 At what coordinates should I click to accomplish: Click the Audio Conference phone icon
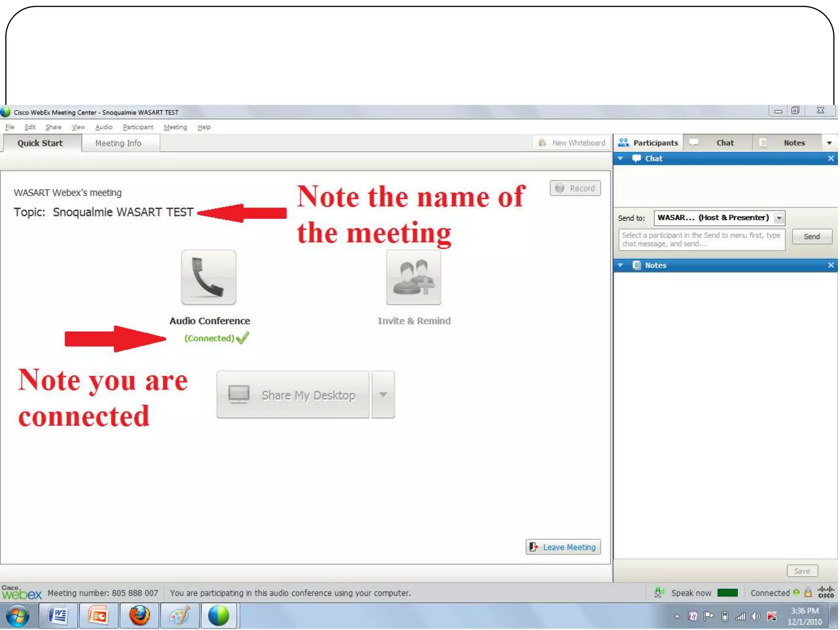point(208,277)
